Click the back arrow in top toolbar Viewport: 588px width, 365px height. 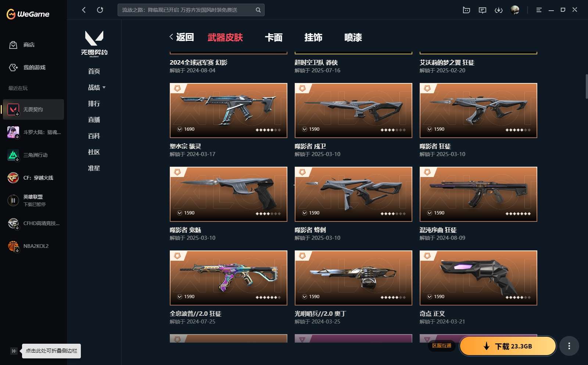[84, 10]
